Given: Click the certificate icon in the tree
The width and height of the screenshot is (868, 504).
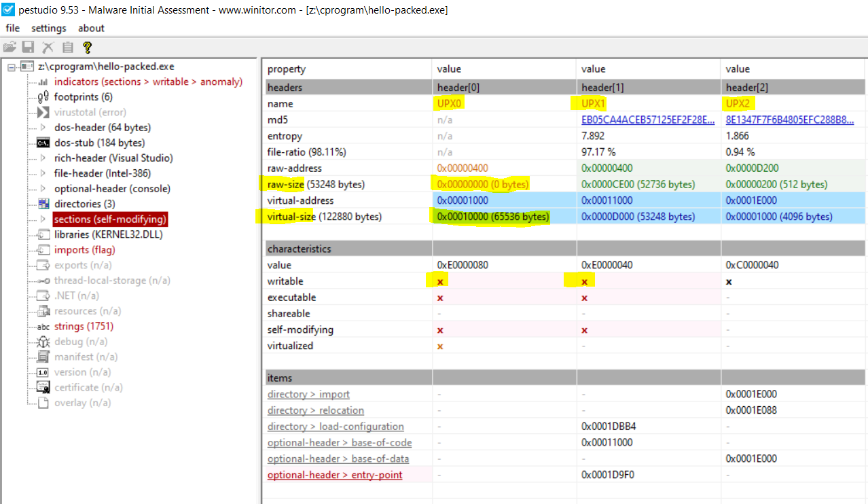Looking at the screenshot, I should tap(43, 387).
